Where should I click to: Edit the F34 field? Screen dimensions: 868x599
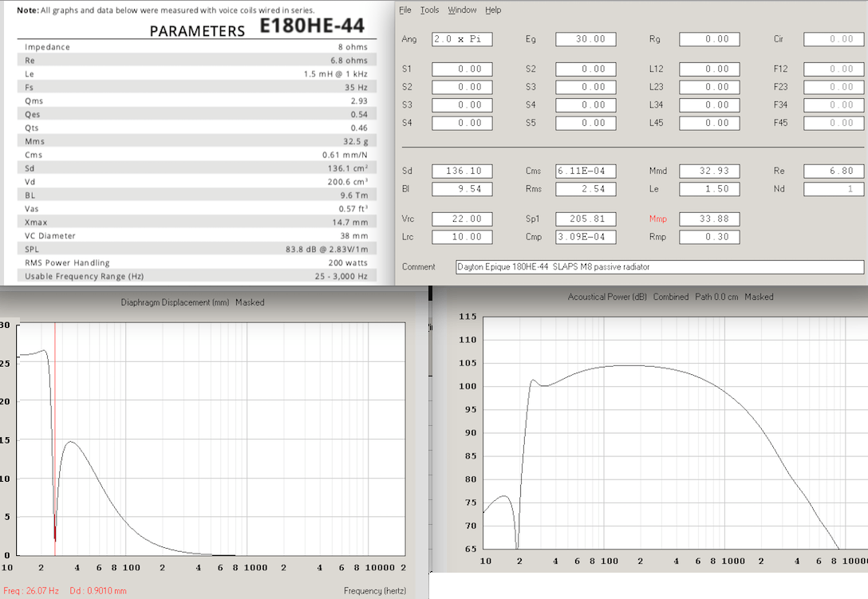point(834,105)
